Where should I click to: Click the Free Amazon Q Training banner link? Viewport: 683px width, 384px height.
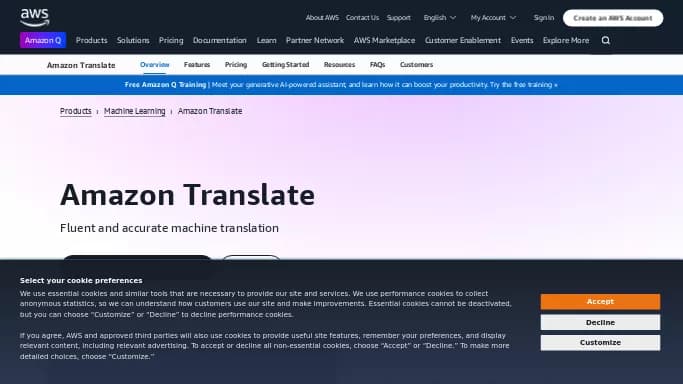(341, 84)
